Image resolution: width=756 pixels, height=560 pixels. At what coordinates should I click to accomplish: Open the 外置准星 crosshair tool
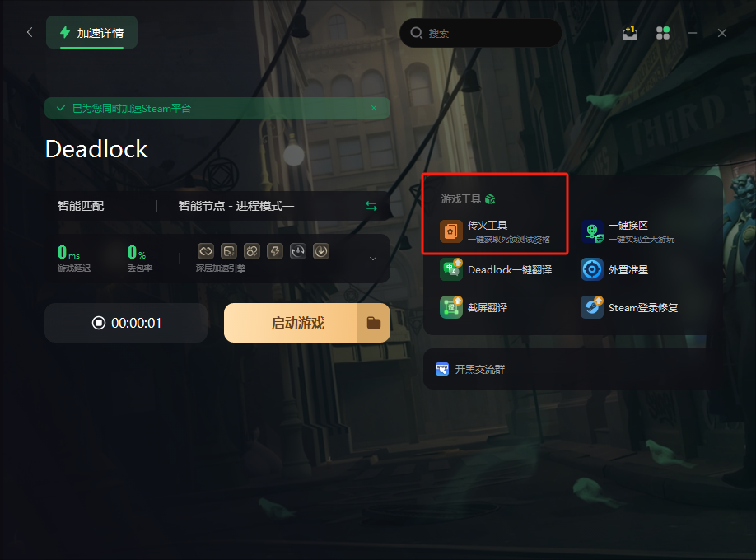coord(614,269)
